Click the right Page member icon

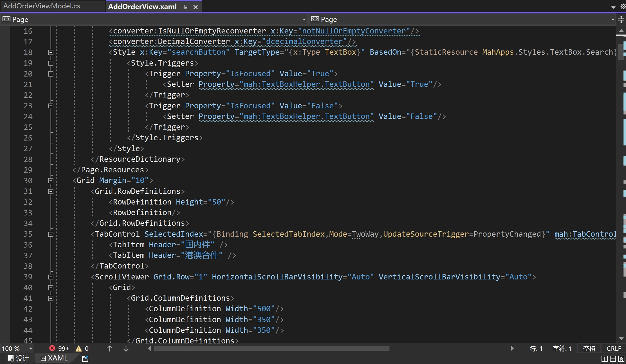click(x=315, y=19)
